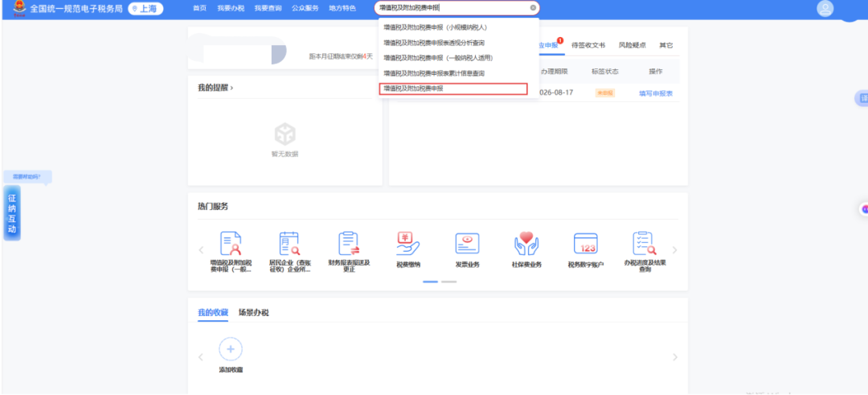
Task: Open the 上海 location selector
Action: point(145,8)
